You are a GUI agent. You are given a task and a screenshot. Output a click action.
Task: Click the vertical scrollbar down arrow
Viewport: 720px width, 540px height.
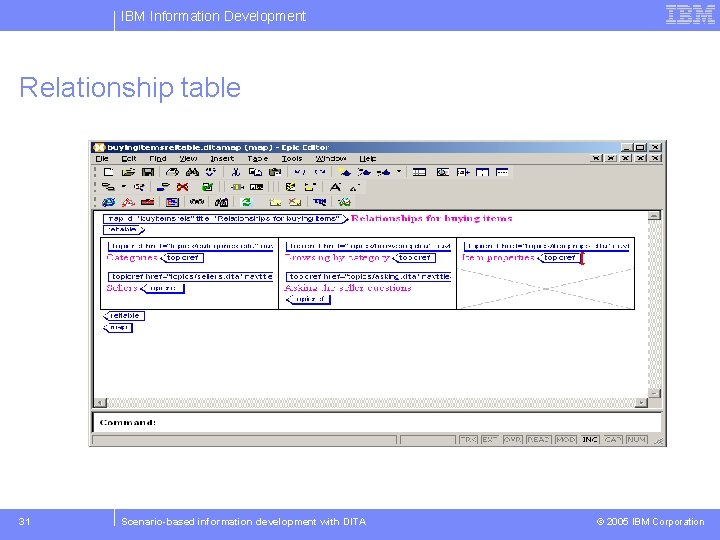(654, 394)
